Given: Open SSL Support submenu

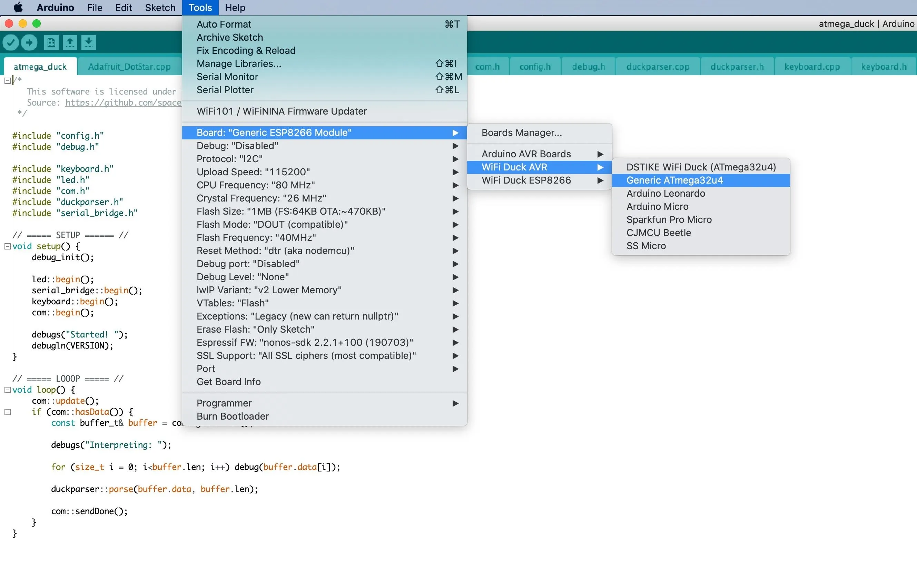Looking at the screenshot, I should pyautogui.click(x=325, y=355).
